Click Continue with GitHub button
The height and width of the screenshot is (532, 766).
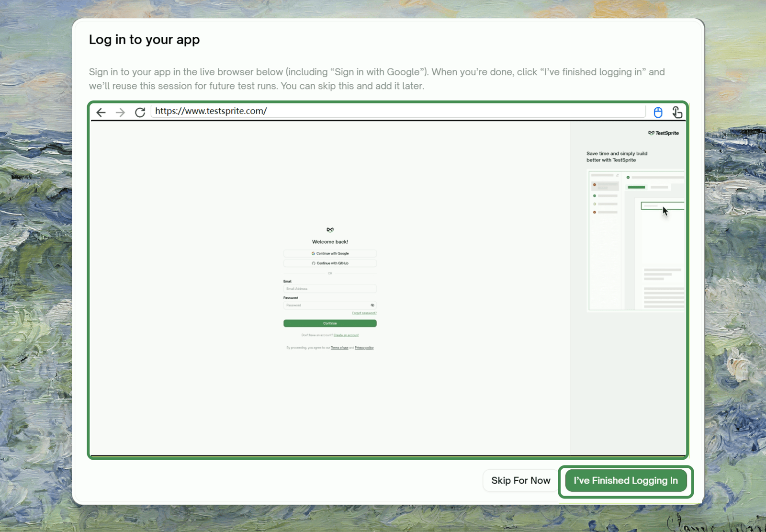[x=330, y=263]
